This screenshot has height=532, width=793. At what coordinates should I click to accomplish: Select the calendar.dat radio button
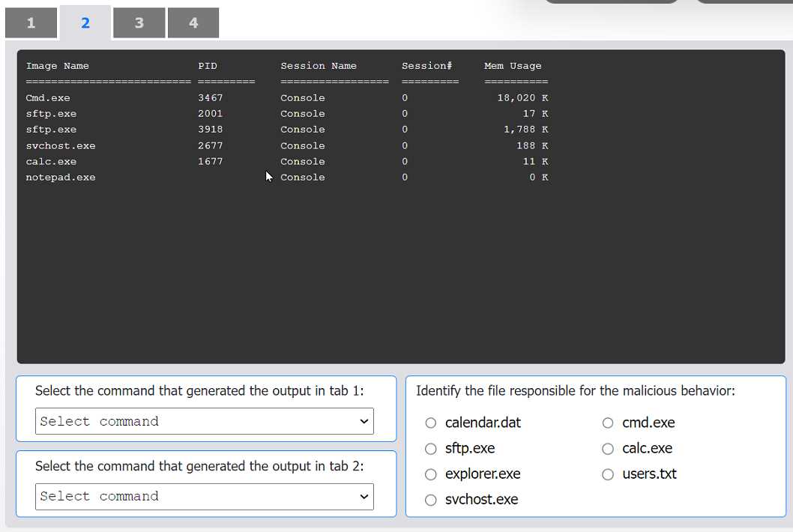coord(431,423)
